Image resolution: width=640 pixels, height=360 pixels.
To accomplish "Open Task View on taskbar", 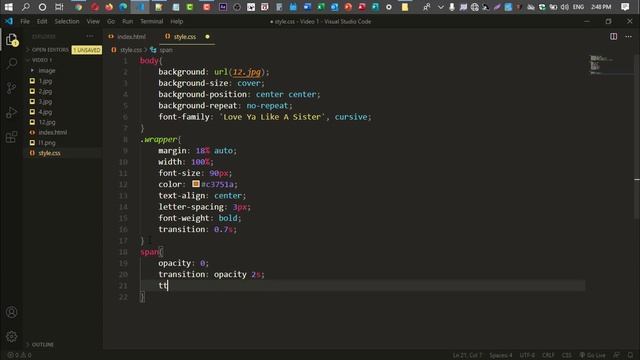I will [x=59, y=7].
